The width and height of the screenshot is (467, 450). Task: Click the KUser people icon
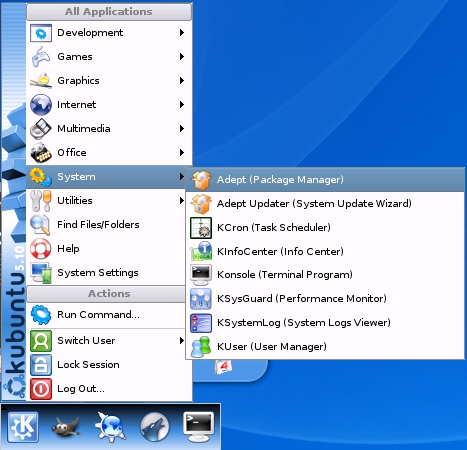(x=201, y=347)
